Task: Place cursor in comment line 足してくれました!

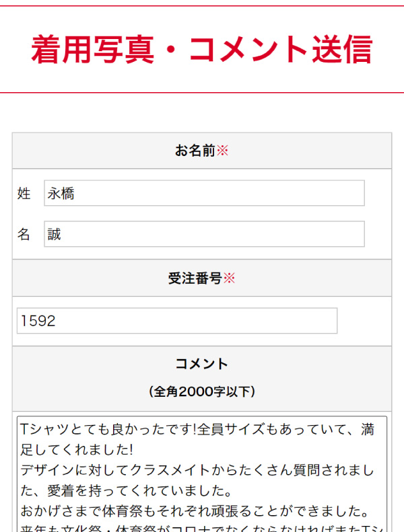Action: click(76, 449)
